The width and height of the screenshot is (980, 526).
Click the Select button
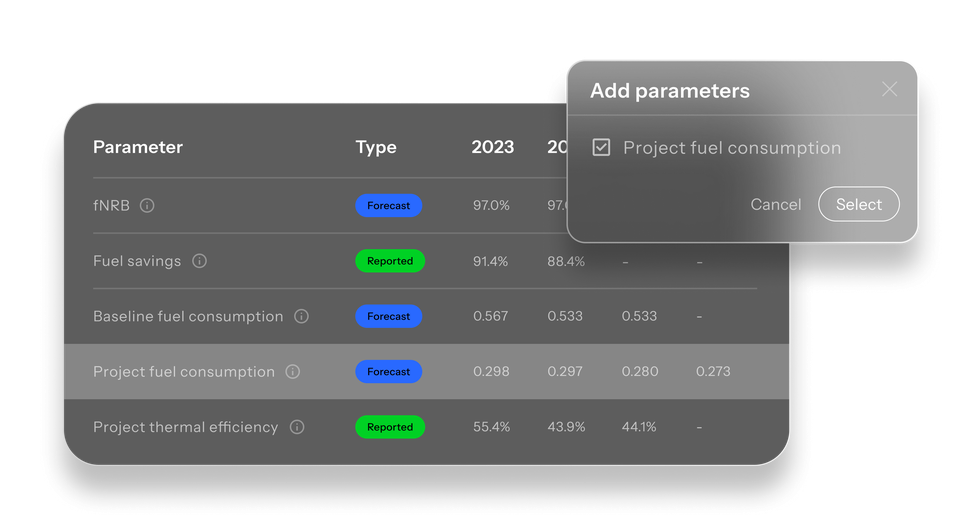(x=859, y=204)
